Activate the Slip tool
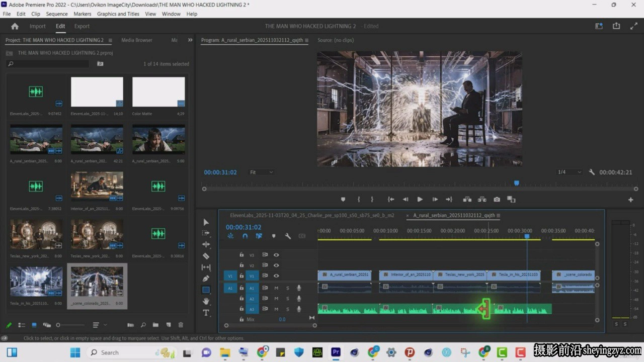 pyautogui.click(x=206, y=267)
